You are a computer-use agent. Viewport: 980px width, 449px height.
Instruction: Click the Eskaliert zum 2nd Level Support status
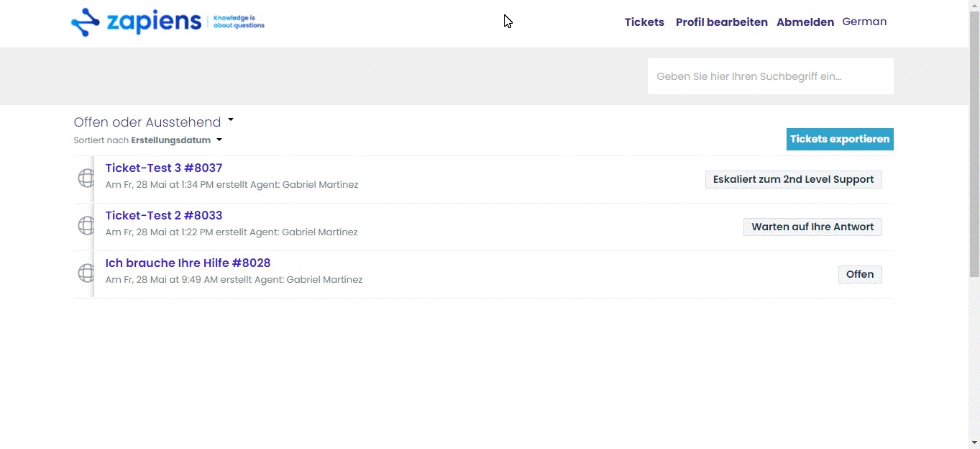794,179
